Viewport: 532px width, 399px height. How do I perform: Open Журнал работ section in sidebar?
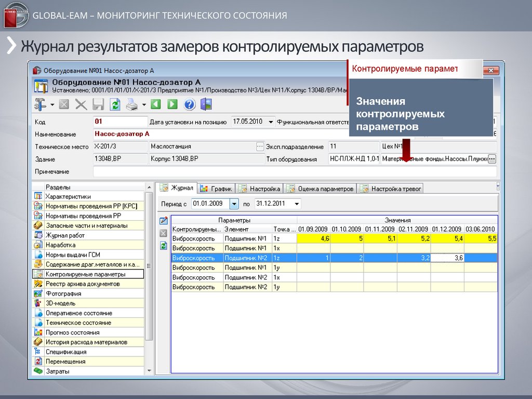(x=65, y=235)
